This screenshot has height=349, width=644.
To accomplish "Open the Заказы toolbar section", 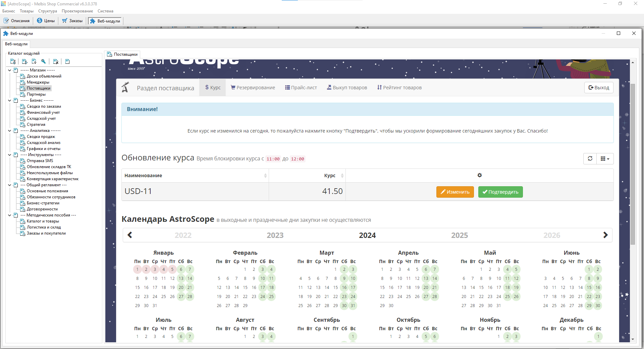I will tap(72, 21).
